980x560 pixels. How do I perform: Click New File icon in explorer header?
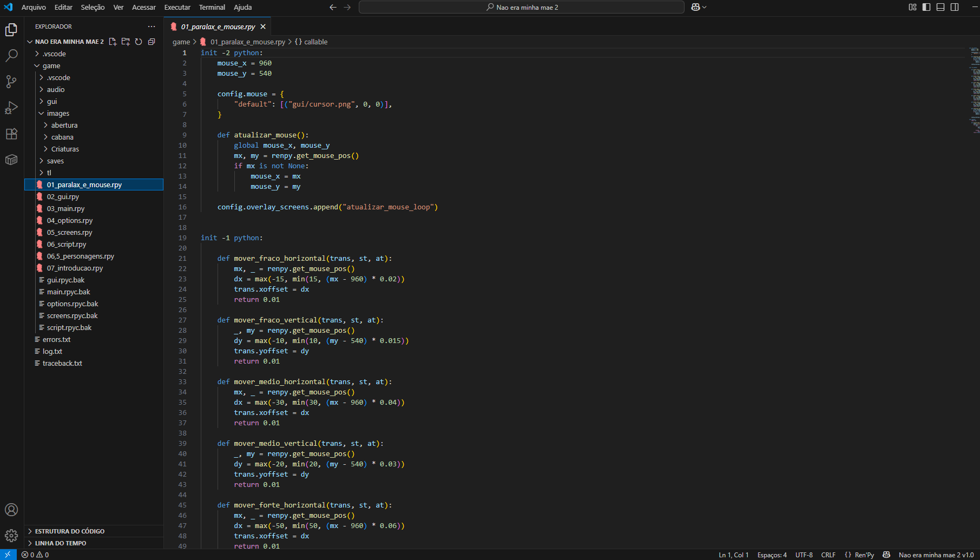coord(113,42)
